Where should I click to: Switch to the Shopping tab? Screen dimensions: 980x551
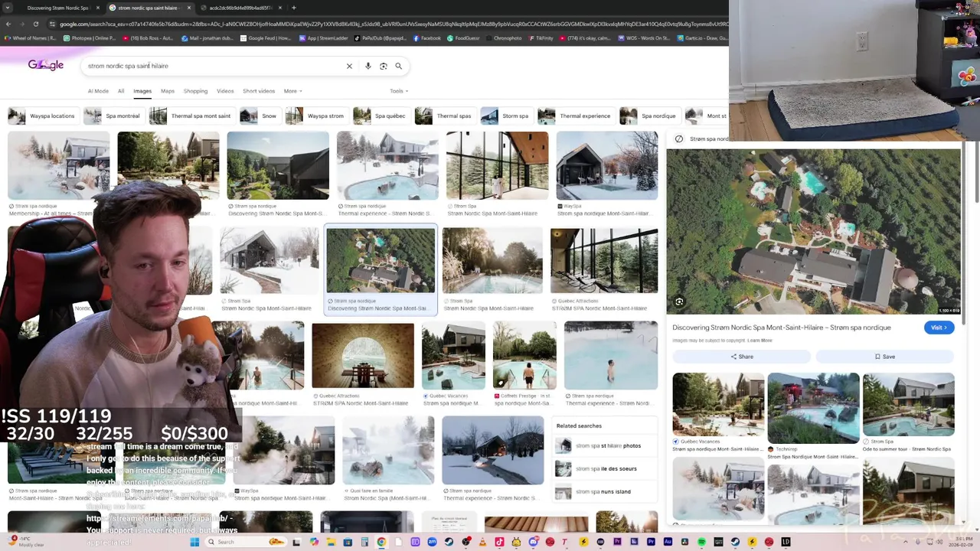[195, 91]
